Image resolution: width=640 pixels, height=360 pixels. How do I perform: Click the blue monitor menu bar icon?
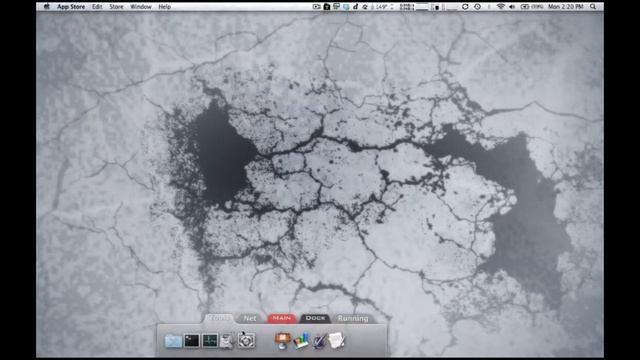[346, 7]
